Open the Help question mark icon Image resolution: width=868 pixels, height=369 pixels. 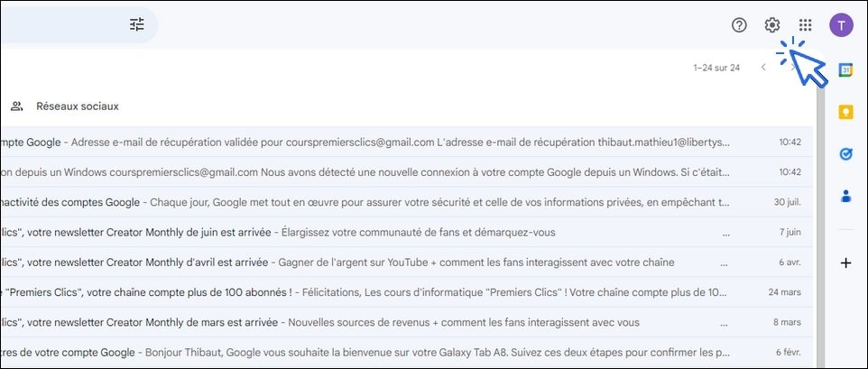[739, 25]
